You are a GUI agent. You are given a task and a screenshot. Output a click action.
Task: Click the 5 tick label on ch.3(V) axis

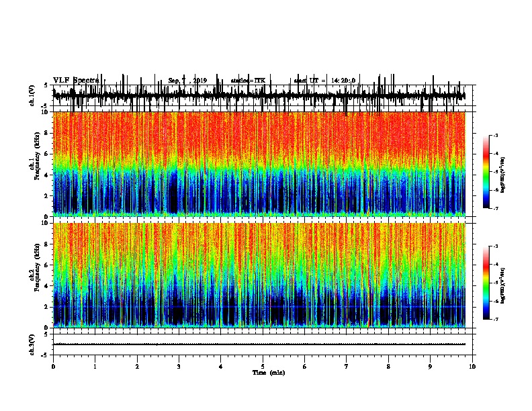(x=46, y=334)
